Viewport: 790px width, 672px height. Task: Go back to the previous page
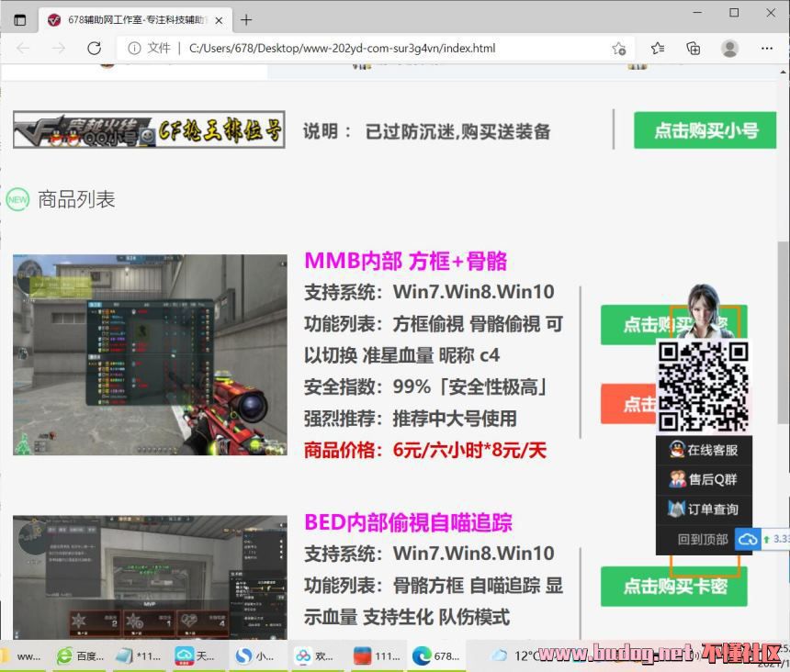click(23, 49)
